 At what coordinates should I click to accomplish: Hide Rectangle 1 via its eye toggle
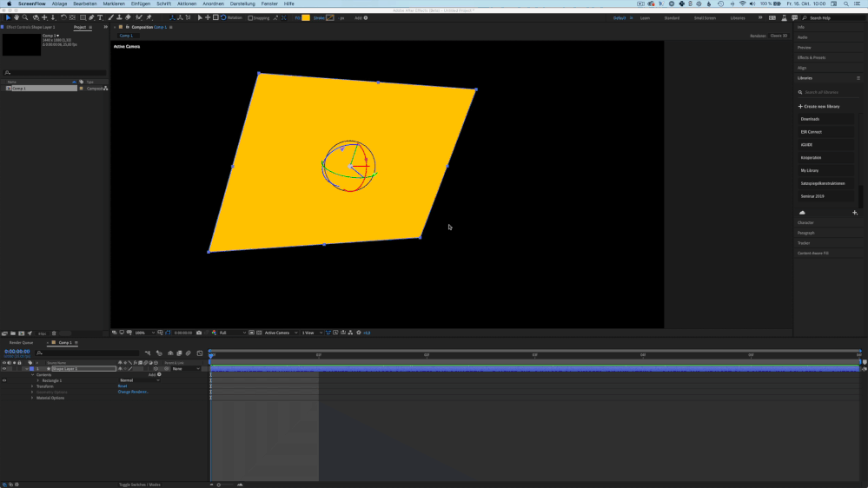(4, 380)
